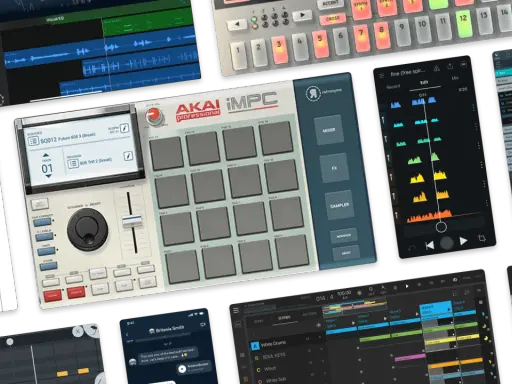This screenshot has width=512, height=384.
Task: Click the undo arrow in phone app
Action: point(412,248)
